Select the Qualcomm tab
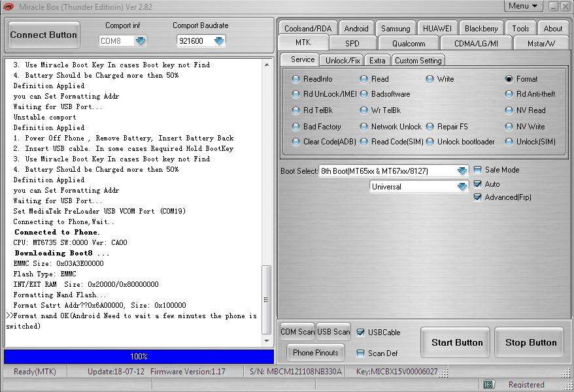 (x=409, y=43)
